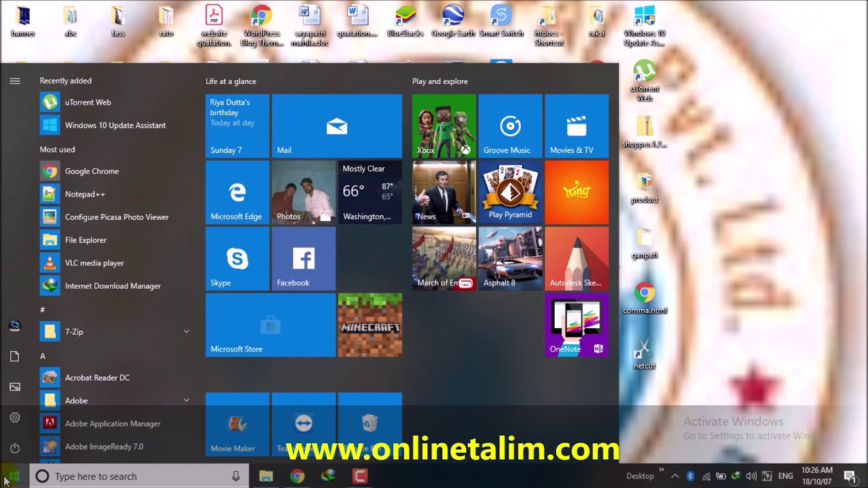The image size is (868, 488).
Task: Launch March of Empires tile
Action: pos(444,259)
